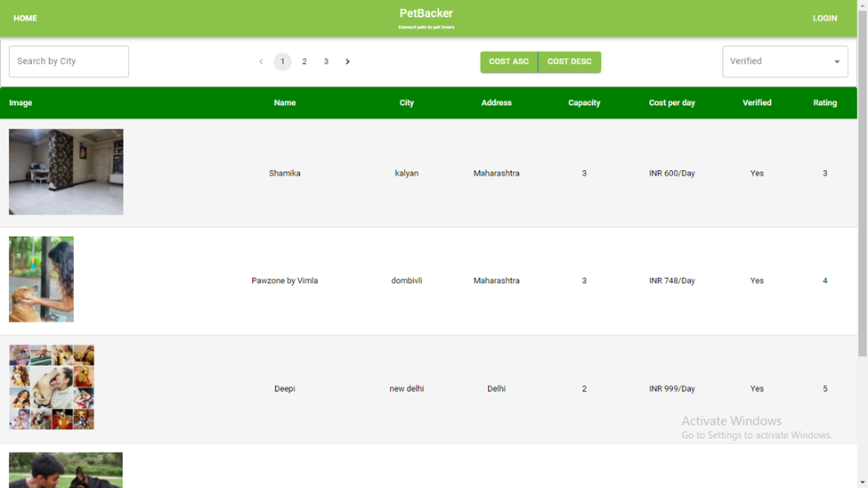Click the city kalyan
This screenshot has width=868, height=488.
(x=407, y=174)
